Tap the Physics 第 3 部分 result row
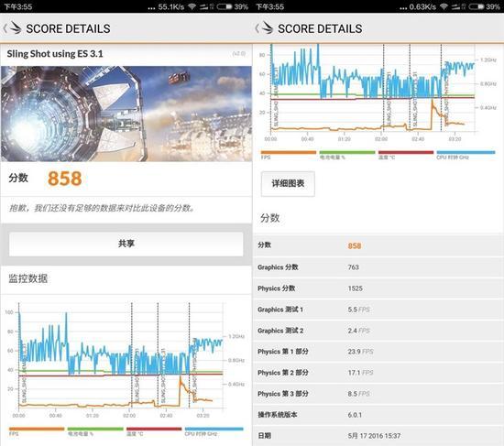The image size is (504, 446). click(378, 394)
